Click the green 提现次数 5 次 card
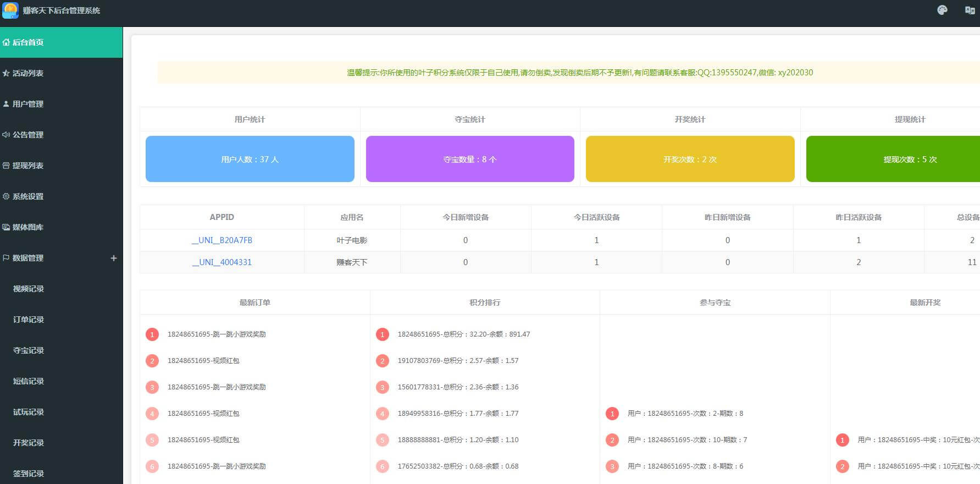 pyautogui.click(x=893, y=159)
